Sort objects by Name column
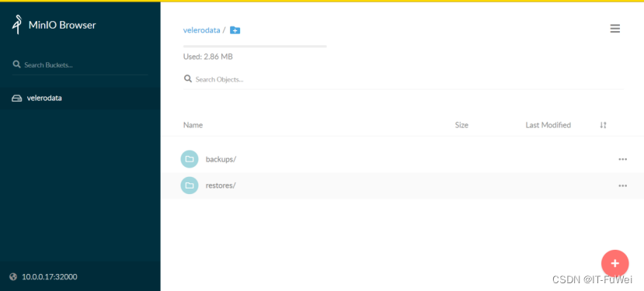This screenshot has width=644, height=291. pyautogui.click(x=193, y=125)
